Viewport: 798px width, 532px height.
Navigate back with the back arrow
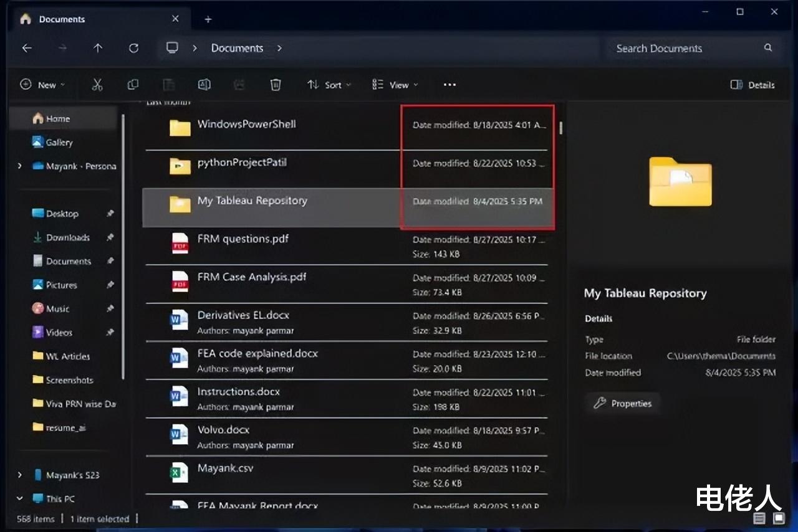tap(27, 48)
